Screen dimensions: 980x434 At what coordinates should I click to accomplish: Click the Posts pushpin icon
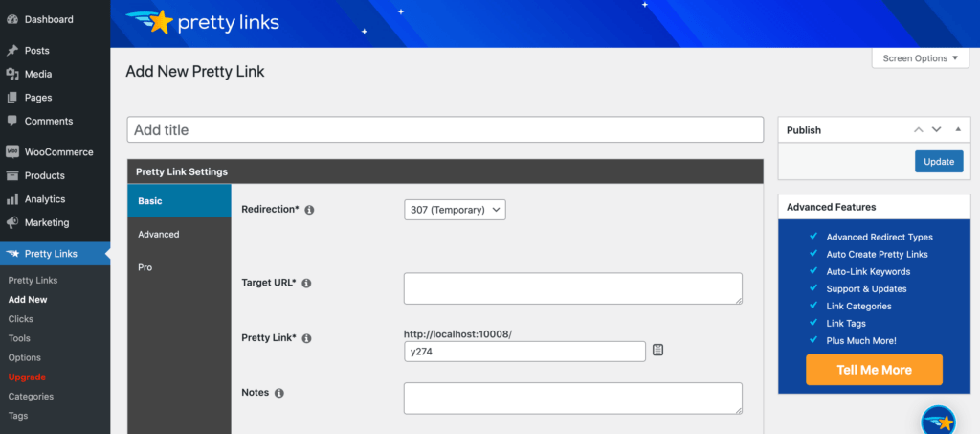click(x=11, y=51)
